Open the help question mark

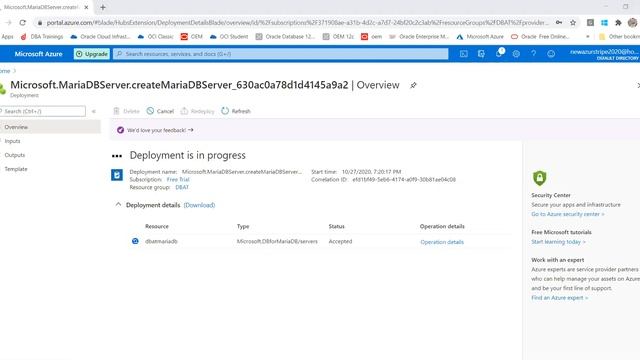(533, 54)
